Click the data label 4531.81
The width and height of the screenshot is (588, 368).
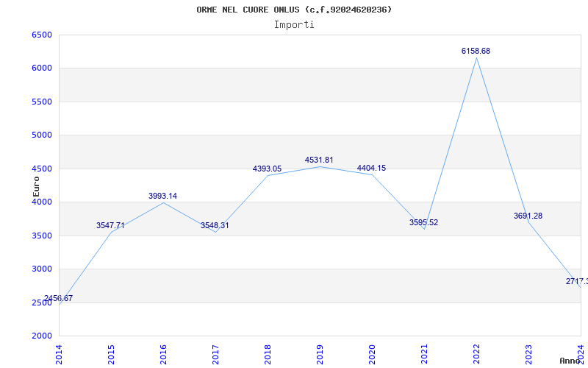click(319, 160)
